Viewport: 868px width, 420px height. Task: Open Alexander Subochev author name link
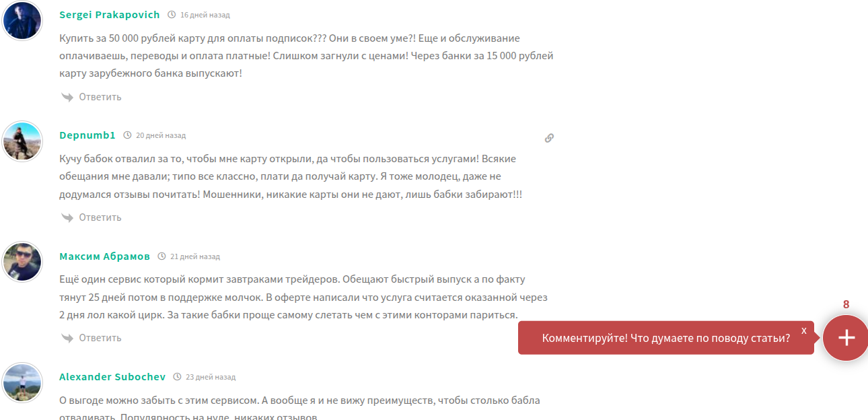tap(112, 377)
